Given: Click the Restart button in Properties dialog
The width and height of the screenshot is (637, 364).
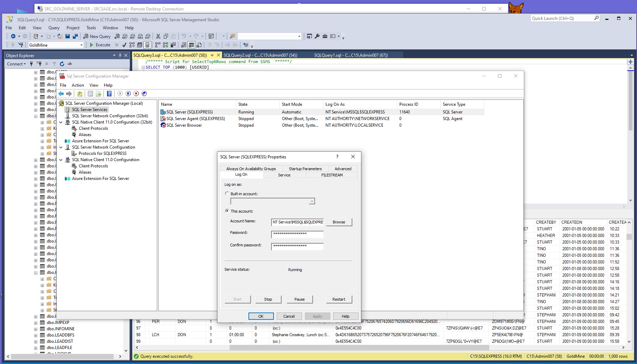Looking at the screenshot, I should click(339, 299).
